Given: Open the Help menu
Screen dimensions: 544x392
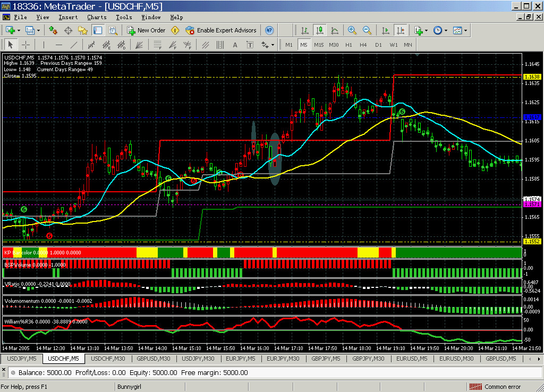Looking at the screenshot, I should [x=176, y=17].
